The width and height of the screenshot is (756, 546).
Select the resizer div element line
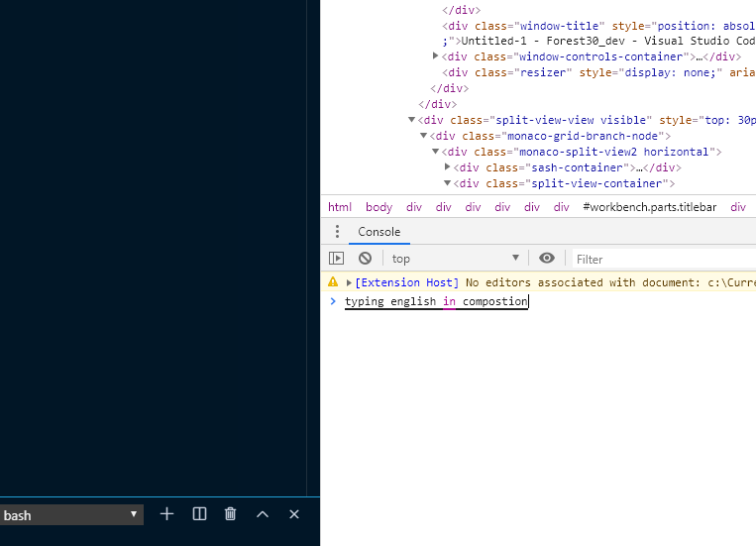[598, 72]
